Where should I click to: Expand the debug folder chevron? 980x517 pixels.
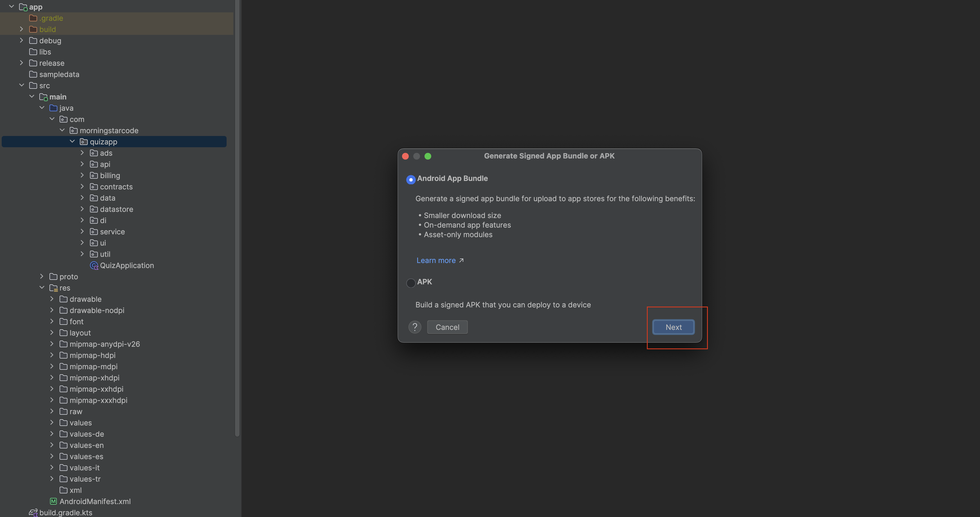tap(22, 40)
